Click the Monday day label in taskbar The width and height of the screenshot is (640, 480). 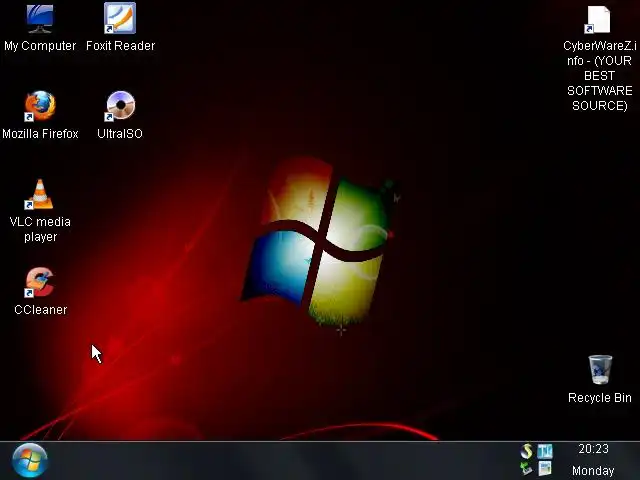(x=593, y=471)
